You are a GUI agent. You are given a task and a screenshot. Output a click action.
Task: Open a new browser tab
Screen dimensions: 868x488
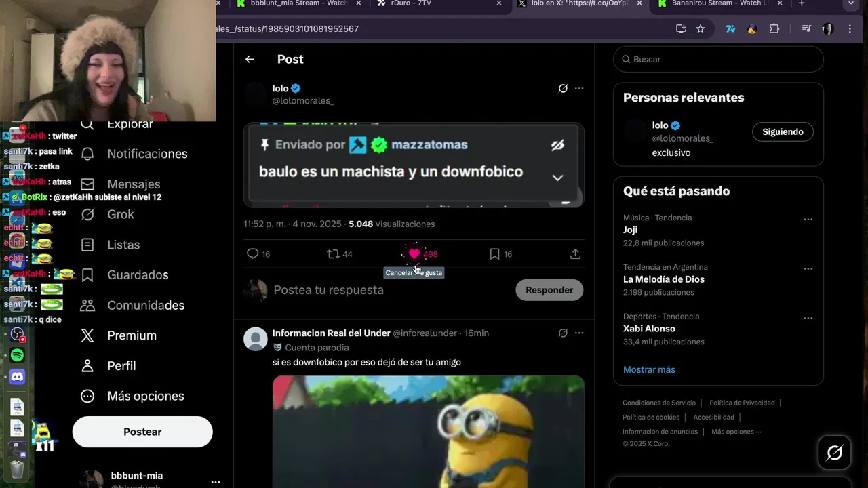pyautogui.click(x=802, y=3)
